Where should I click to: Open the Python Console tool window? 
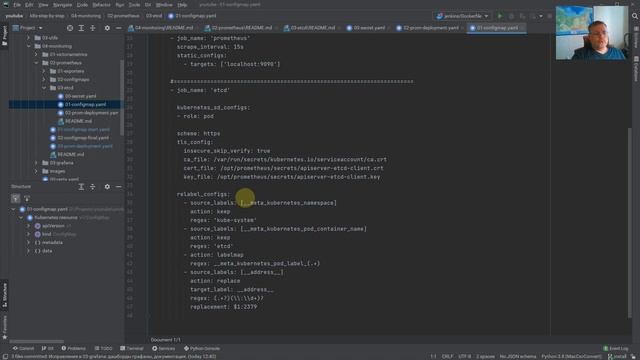point(202,349)
